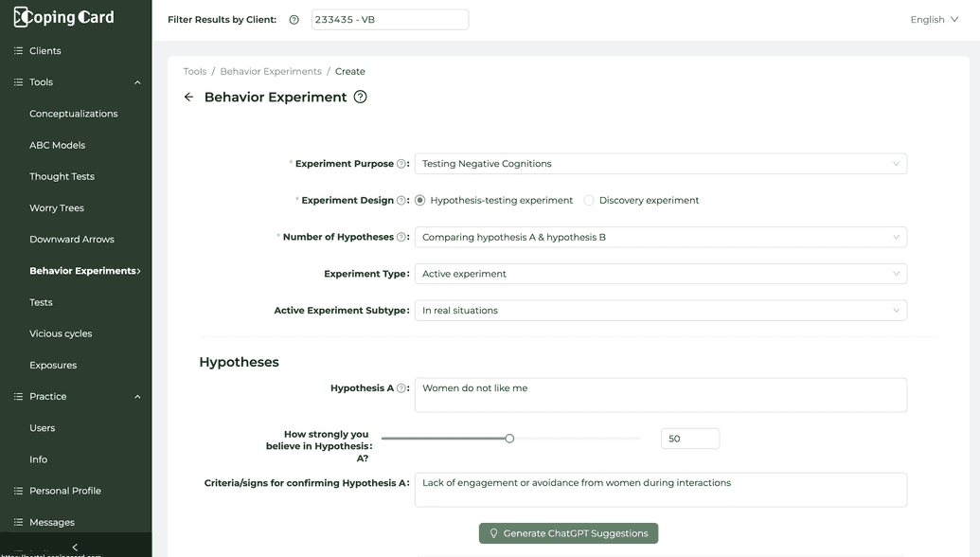980x557 pixels.
Task: Open Exposures in the sidebar
Action: click(x=53, y=365)
